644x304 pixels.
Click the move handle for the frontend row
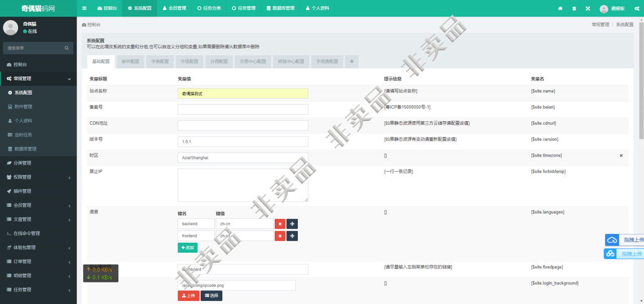coord(292,236)
